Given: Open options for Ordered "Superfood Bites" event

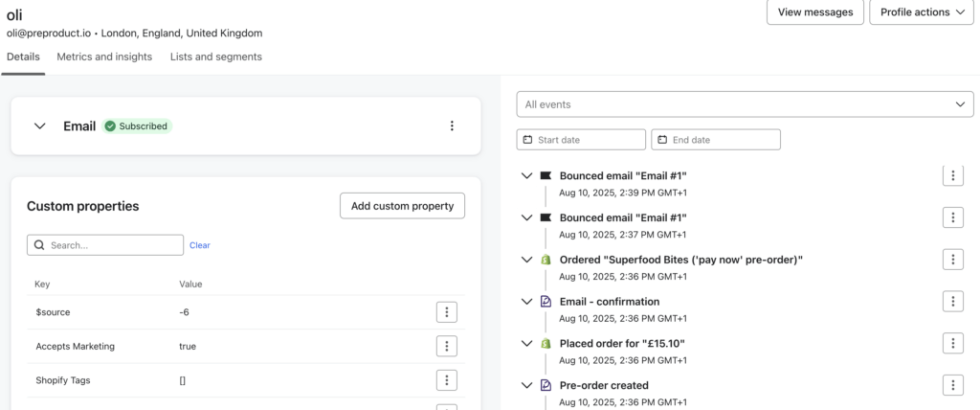Looking at the screenshot, I should pyautogui.click(x=952, y=260).
